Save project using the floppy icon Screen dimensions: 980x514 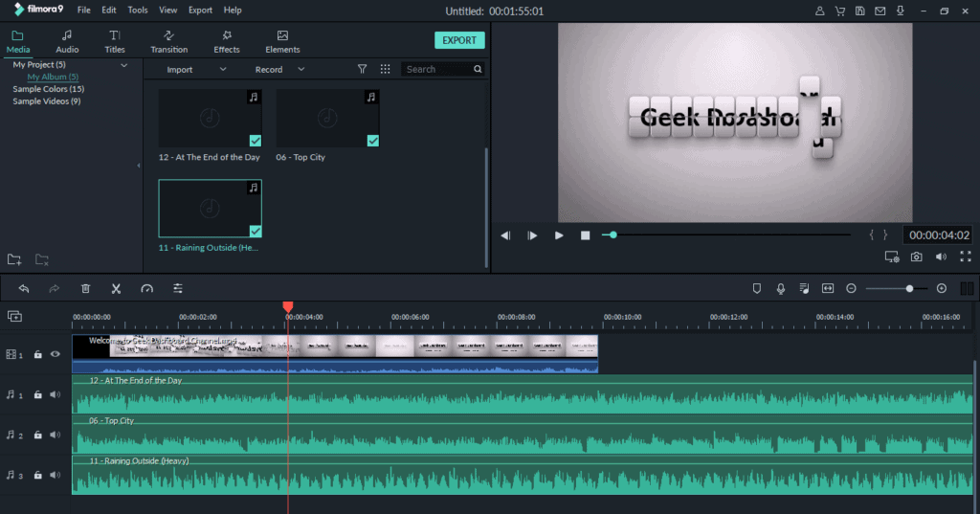(860, 11)
